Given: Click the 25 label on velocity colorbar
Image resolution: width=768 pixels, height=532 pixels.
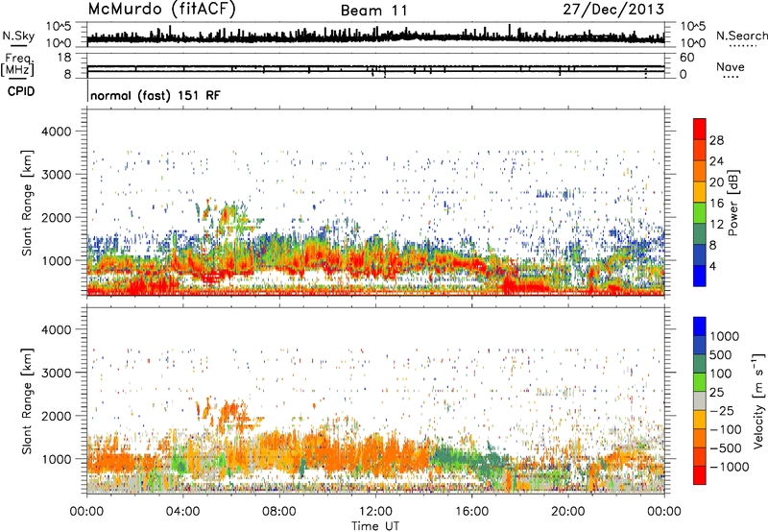Looking at the screenshot, I should coord(716,393).
